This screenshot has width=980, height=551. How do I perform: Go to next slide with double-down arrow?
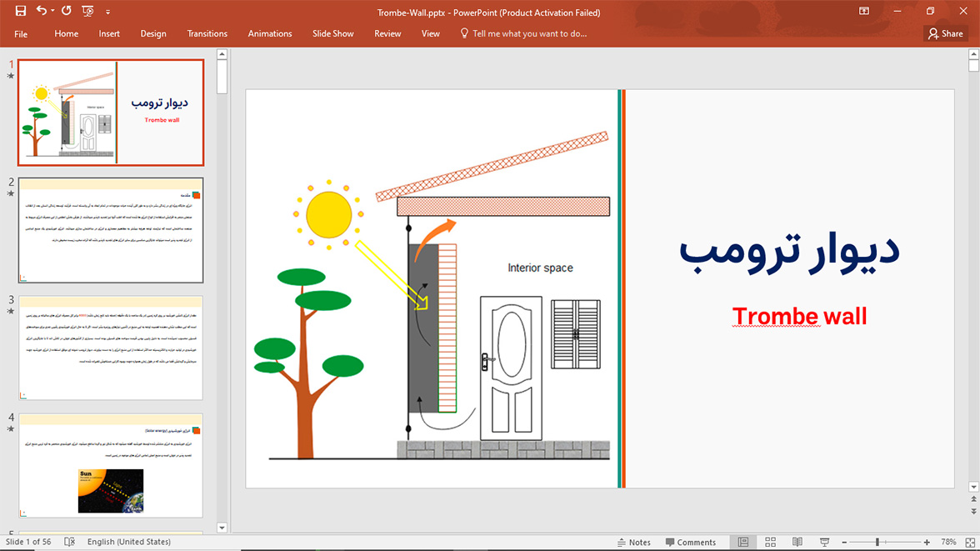tap(973, 512)
